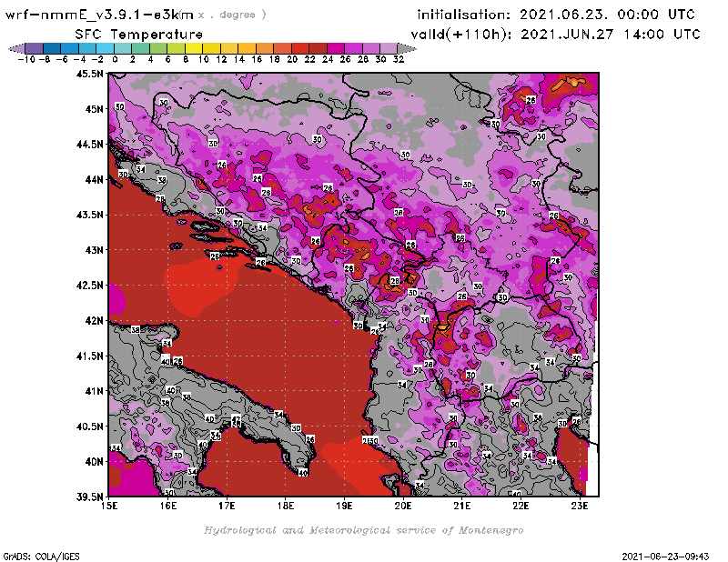728x562 pixels.
Task: Click the timestamp 2021-06-23-09:43
Action: [665, 557]
